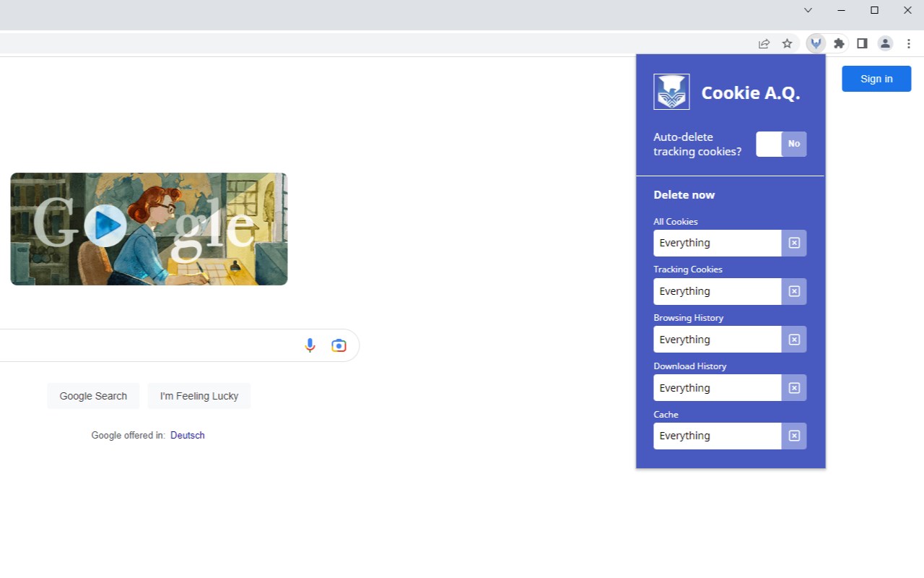
Task: Open the Chrome profile avatar
Action: [885, 43]
